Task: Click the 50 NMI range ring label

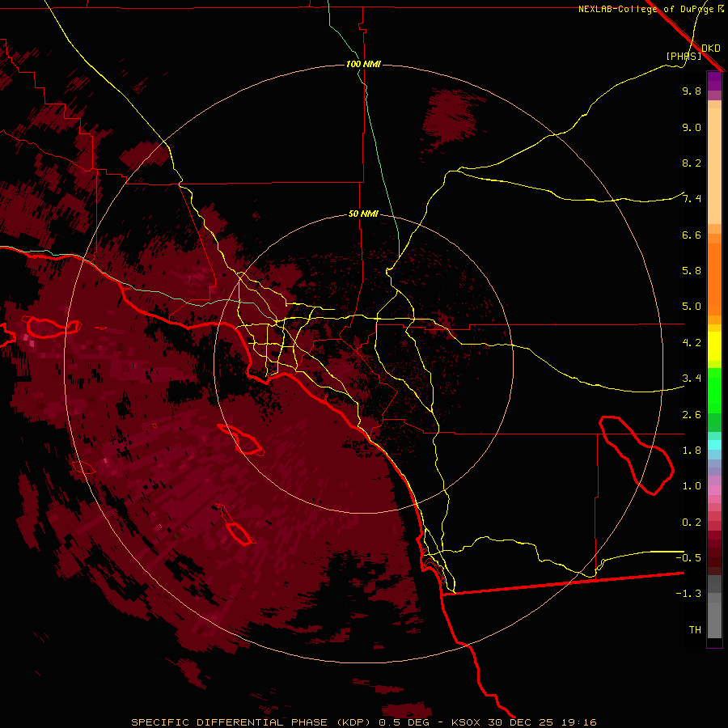Action: 363,214
